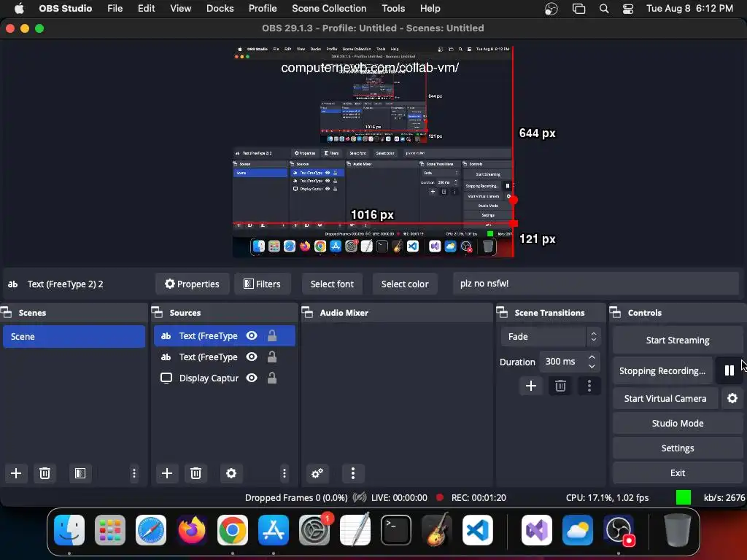Viewport: 747px width, 560px height.
Task: Remove the transition with the trash icon
Action: point(560,386)
